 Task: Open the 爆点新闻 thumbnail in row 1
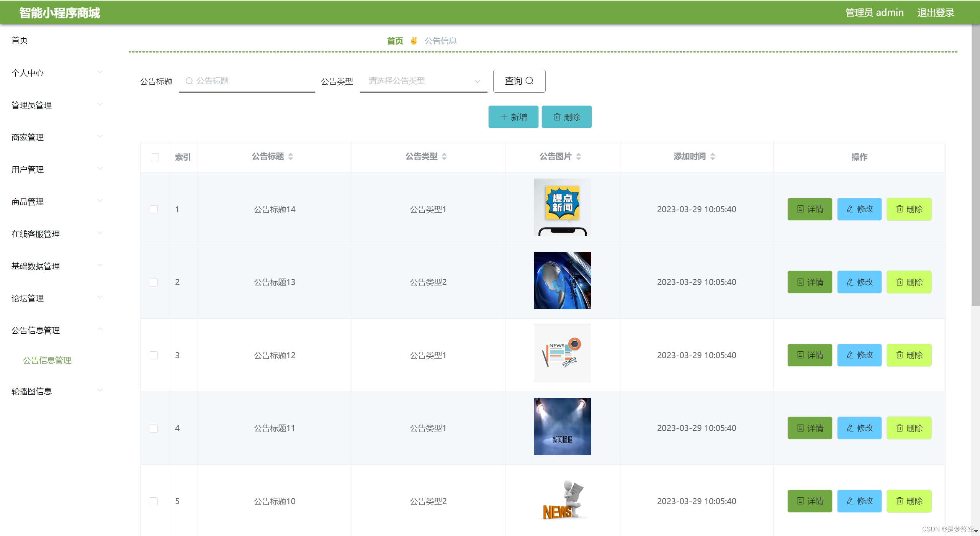pyautogui.click(x=562, y=207)
